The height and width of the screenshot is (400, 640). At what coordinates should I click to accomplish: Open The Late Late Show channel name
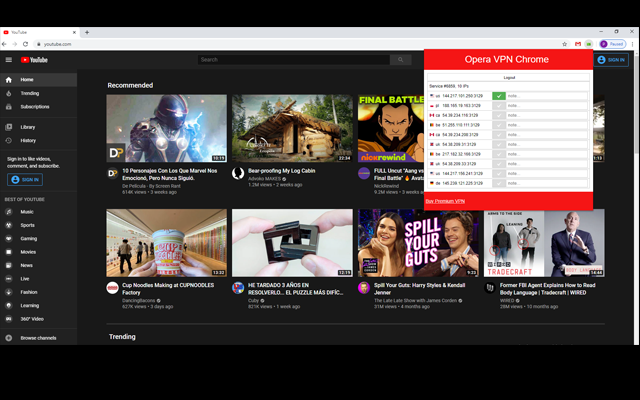[415, 300]
